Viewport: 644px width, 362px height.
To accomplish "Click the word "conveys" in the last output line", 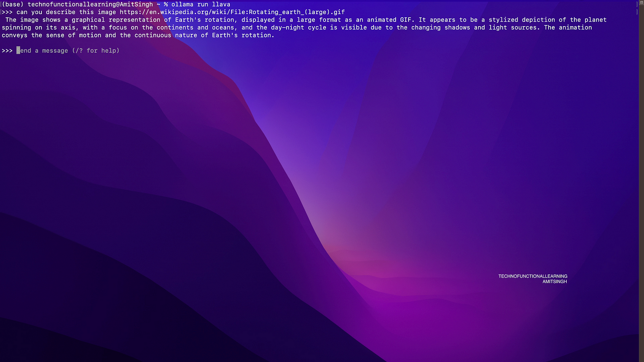I will [14, 35].
